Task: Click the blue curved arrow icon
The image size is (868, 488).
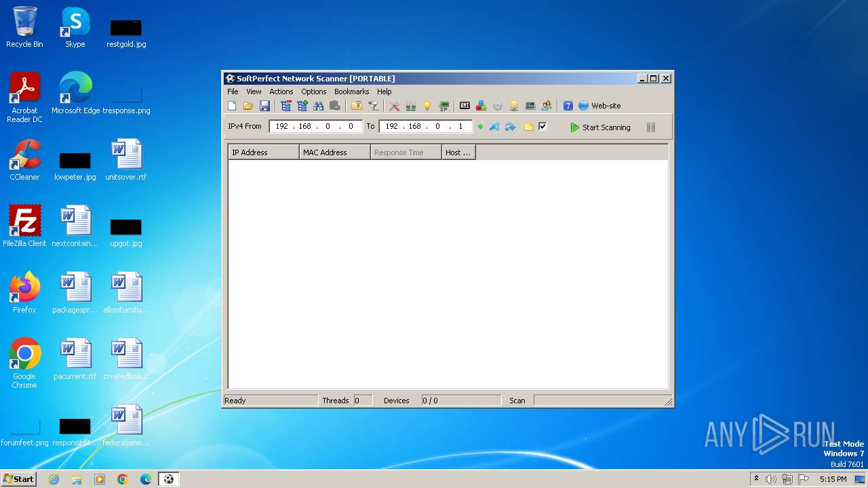Action: pyautogui.click(x=511, y=127)
